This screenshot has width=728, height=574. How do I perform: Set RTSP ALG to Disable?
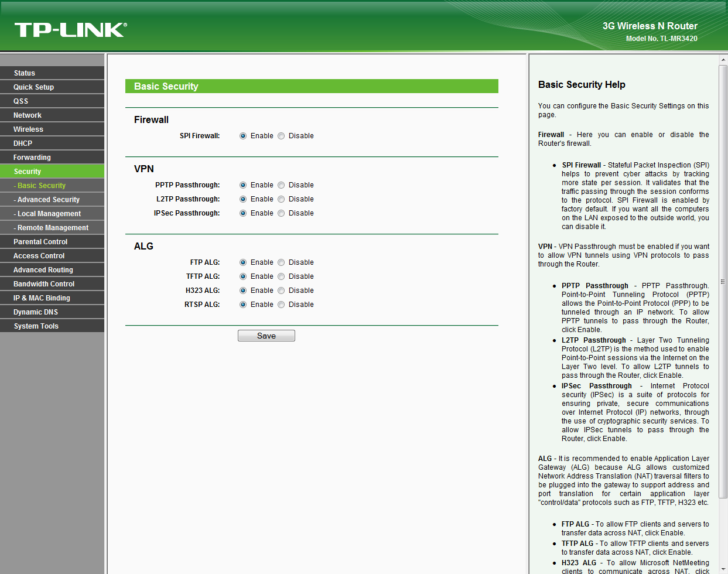[x=281, y=305]
